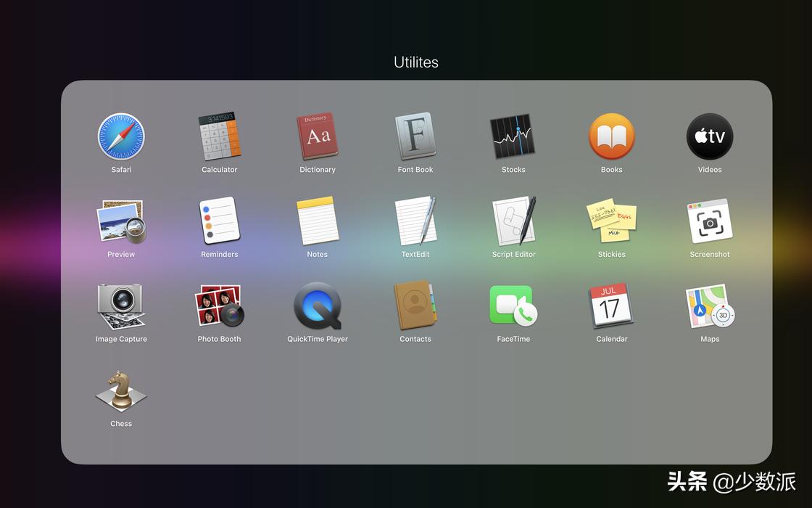812x508 pixels.
Task: Open the Safari browser
Action: click(121, 136)
